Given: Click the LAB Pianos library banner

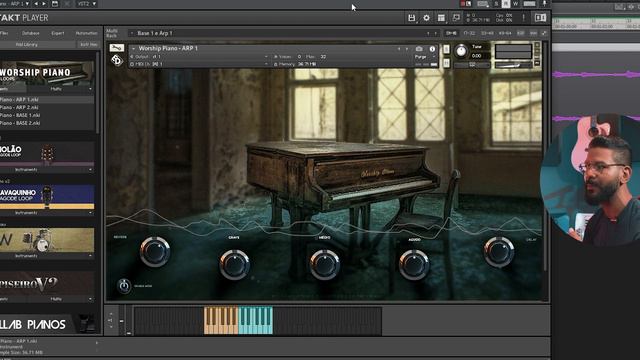Looking at the screenshot, I should (47, 324).
